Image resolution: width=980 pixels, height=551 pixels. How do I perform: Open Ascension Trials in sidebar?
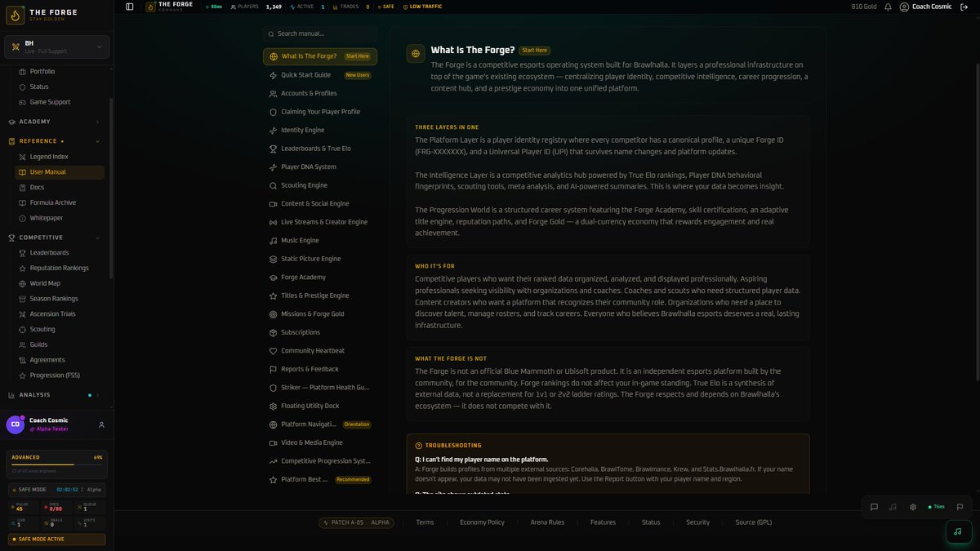(x=60, y=314)
